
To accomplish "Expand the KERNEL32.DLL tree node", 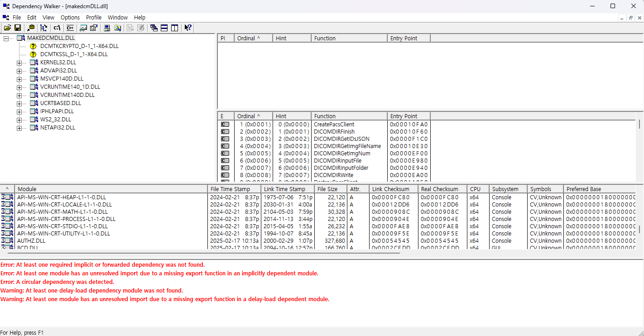I will pos(19,62).
